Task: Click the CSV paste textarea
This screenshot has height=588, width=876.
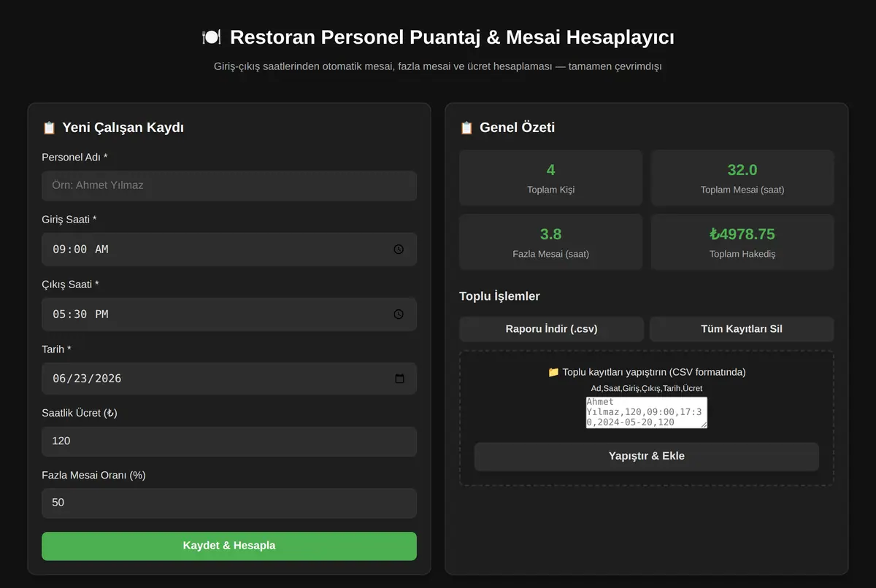Action: tap(646, 412)
